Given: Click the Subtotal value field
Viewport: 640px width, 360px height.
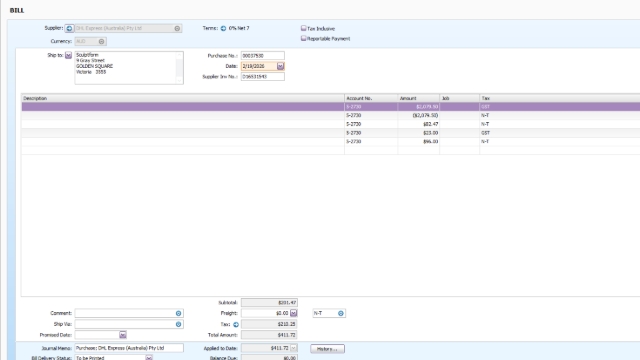Looking at the screenshot, I should 269,302.
